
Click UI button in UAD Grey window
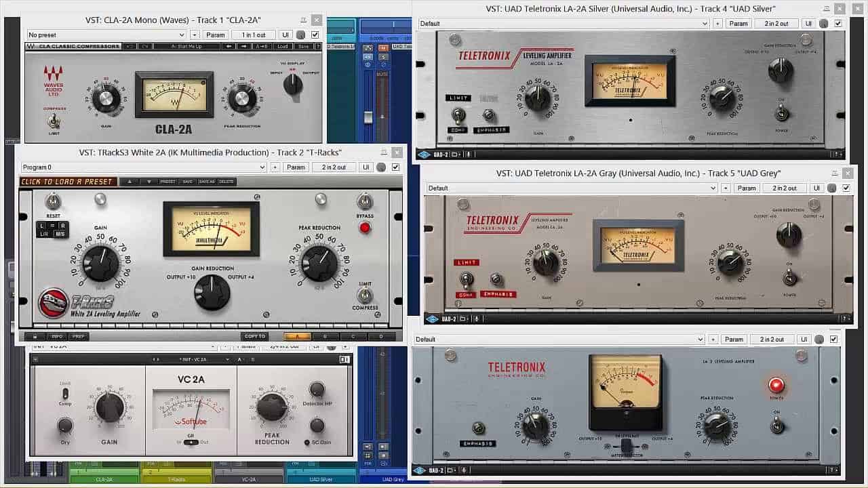(816, 188)
